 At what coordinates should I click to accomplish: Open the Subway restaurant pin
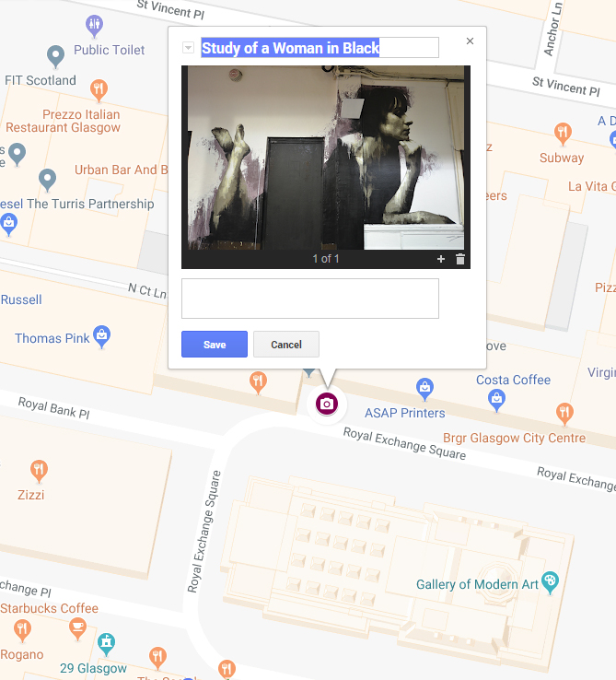coord(563,133)
